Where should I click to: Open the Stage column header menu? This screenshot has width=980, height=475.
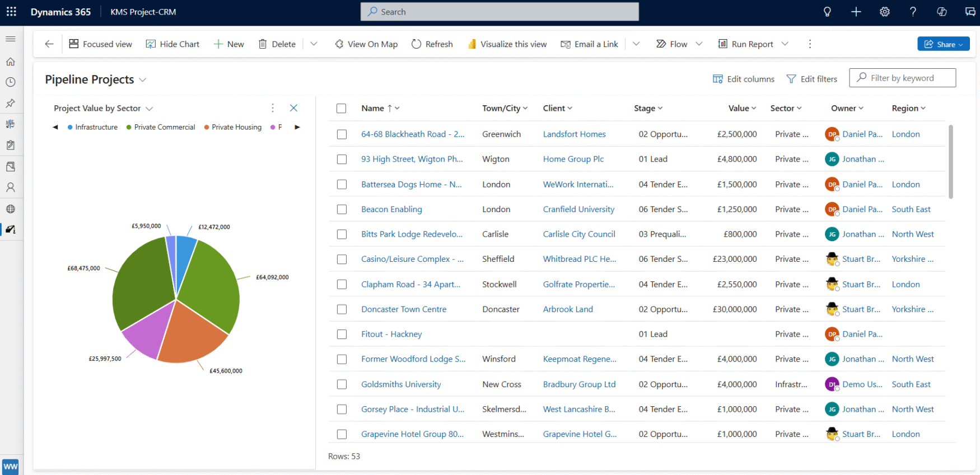pos(648,109)
